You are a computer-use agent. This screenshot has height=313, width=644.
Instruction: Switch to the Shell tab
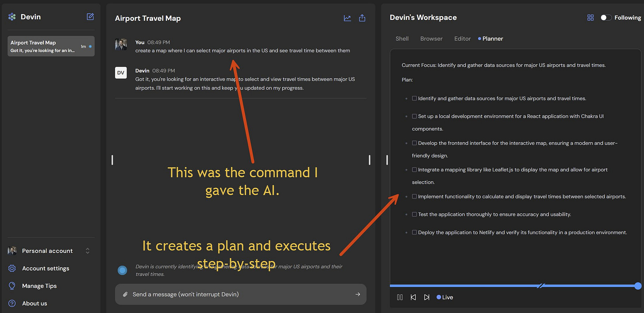tap(402, 39)
